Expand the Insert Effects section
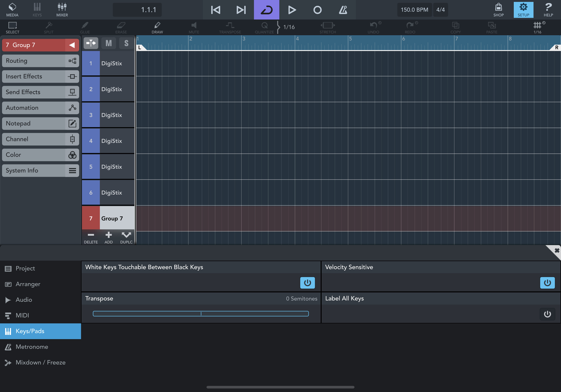This screenshot has height=392, width=561. 40,76
